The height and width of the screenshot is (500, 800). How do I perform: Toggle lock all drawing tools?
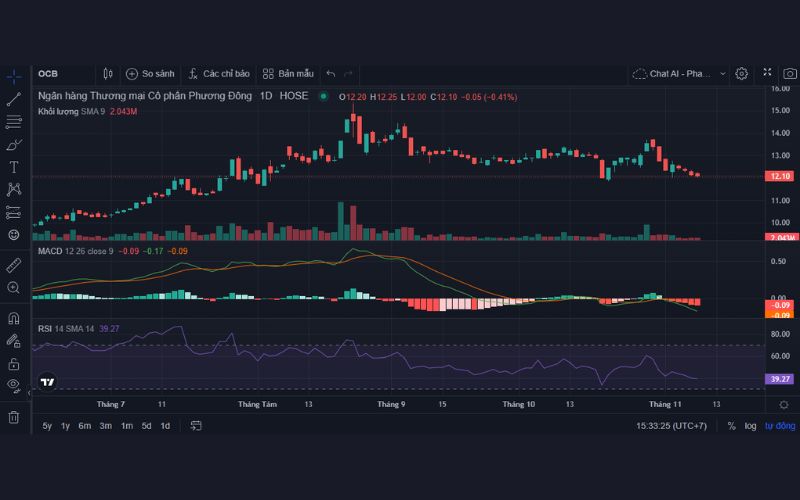click(14, 363)
